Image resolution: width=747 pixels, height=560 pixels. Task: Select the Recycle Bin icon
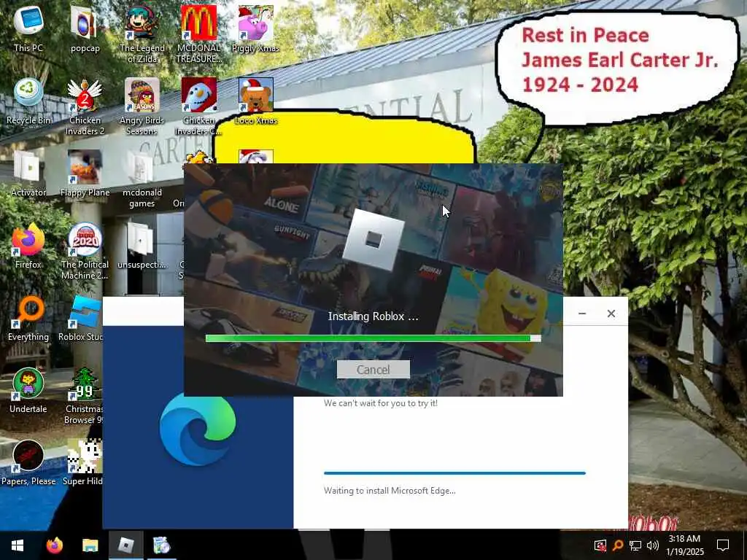tap(28, 101)
